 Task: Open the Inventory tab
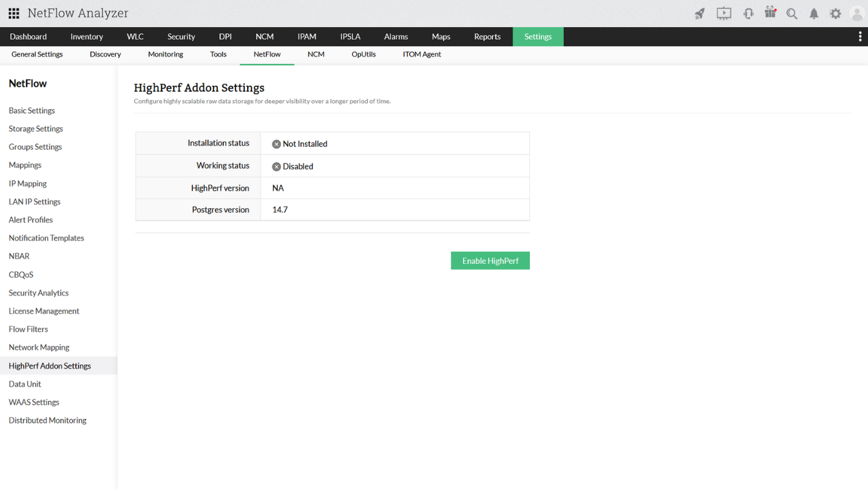[x=87, y=37]
